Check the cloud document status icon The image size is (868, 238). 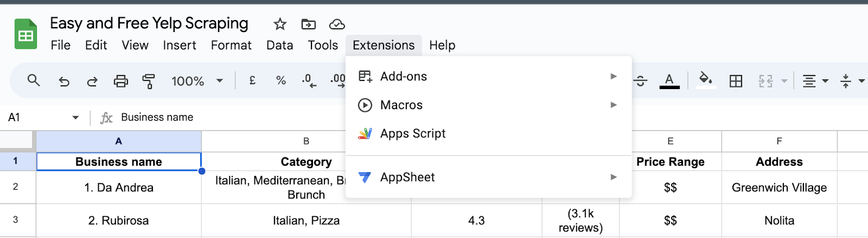click(337, 24)
